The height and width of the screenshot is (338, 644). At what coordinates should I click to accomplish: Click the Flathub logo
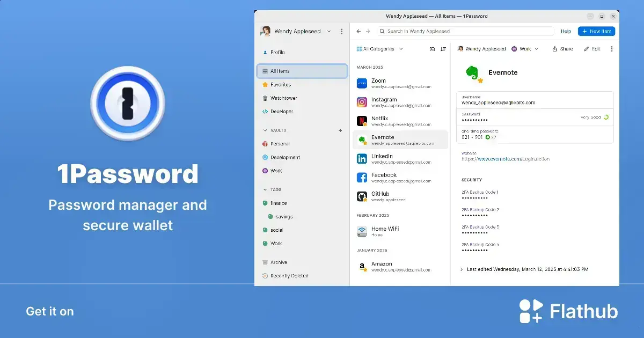[568, 311]
